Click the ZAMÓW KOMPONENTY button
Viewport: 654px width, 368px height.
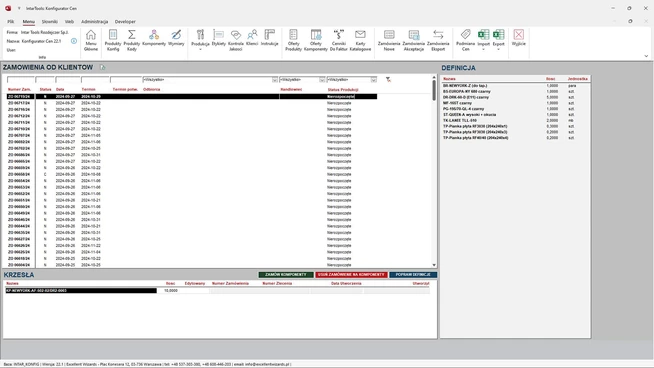[x=286, y=275]
